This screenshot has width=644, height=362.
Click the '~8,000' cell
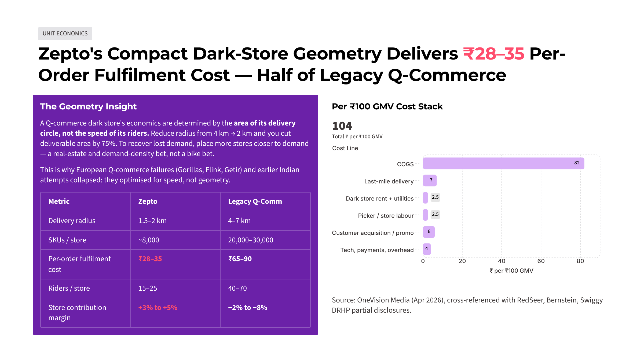point(148,240)
